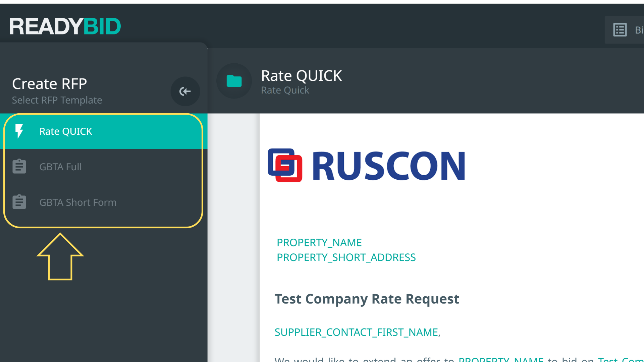Click the Test Company Rate Request heading
Image resolution: width=644 pixels, height=362 pixels.
pos(367,299)
